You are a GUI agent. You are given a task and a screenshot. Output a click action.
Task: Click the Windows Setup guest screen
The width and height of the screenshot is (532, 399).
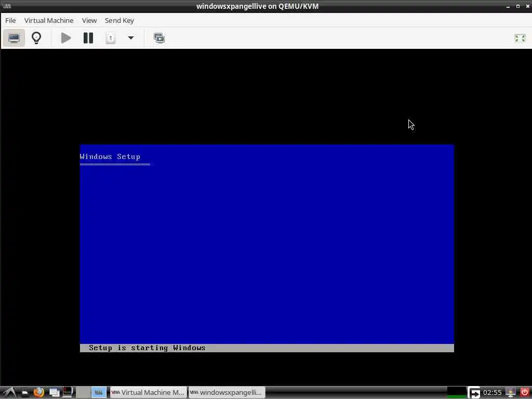(x=267, y=248)
